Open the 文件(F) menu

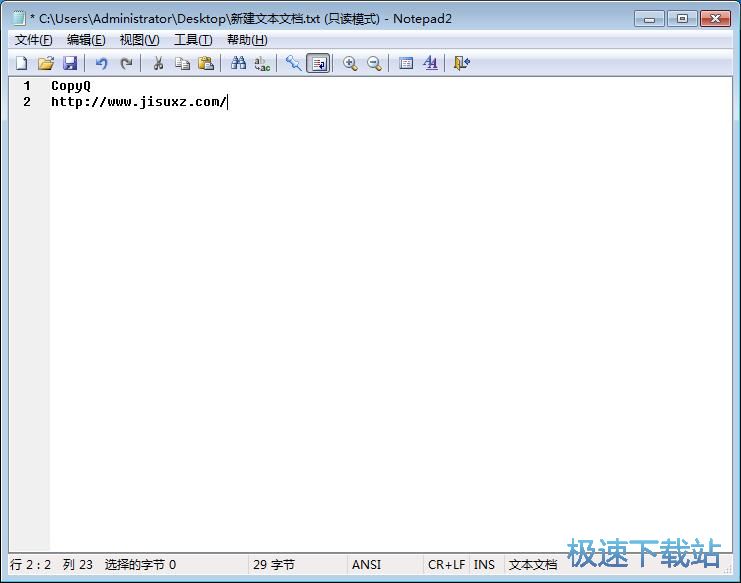tap(34, 40)
